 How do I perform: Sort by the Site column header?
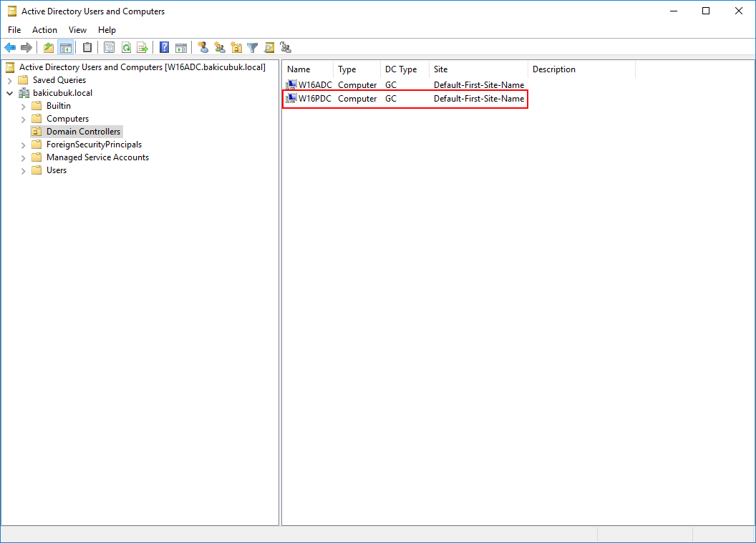point(478,69)
